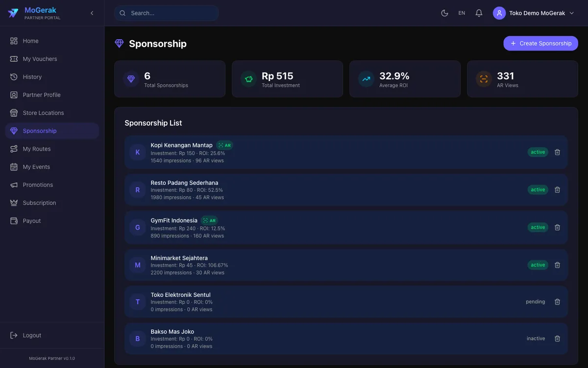Click the G avatar of GymFit Indonesia
The height and width of the screenshot is (368, 588).
click(138, 227)
